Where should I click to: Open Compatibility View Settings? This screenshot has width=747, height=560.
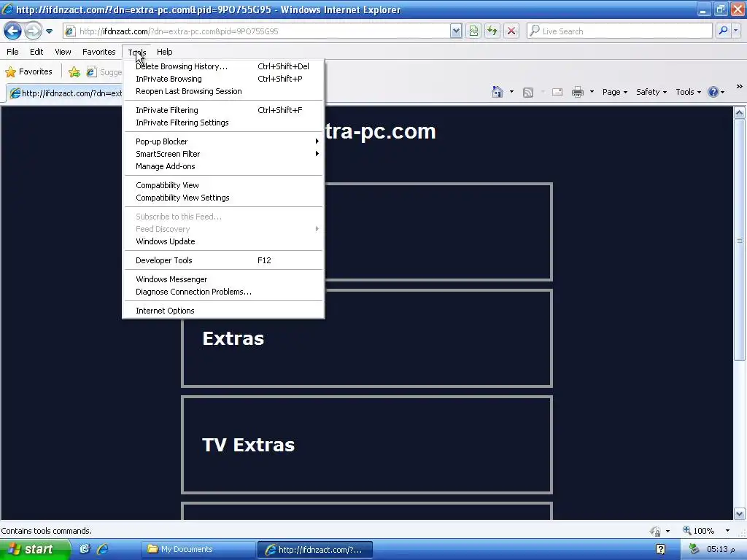coord(223,198)
